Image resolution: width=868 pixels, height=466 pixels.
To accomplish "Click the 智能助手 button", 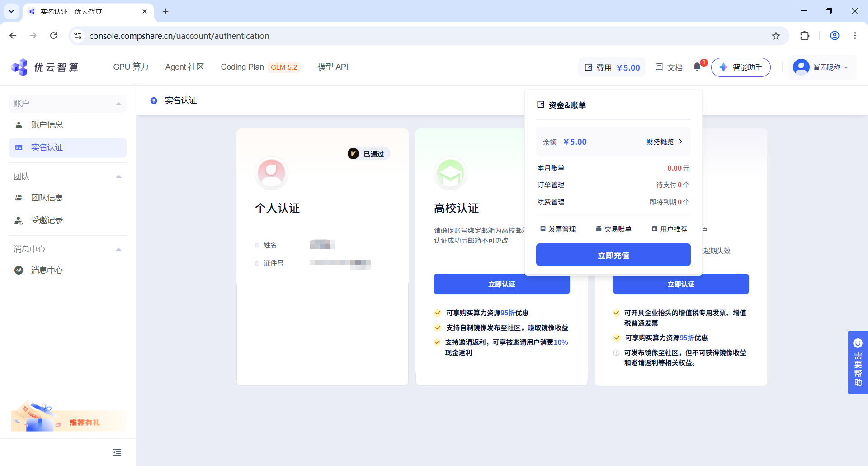I will (741, 67).
